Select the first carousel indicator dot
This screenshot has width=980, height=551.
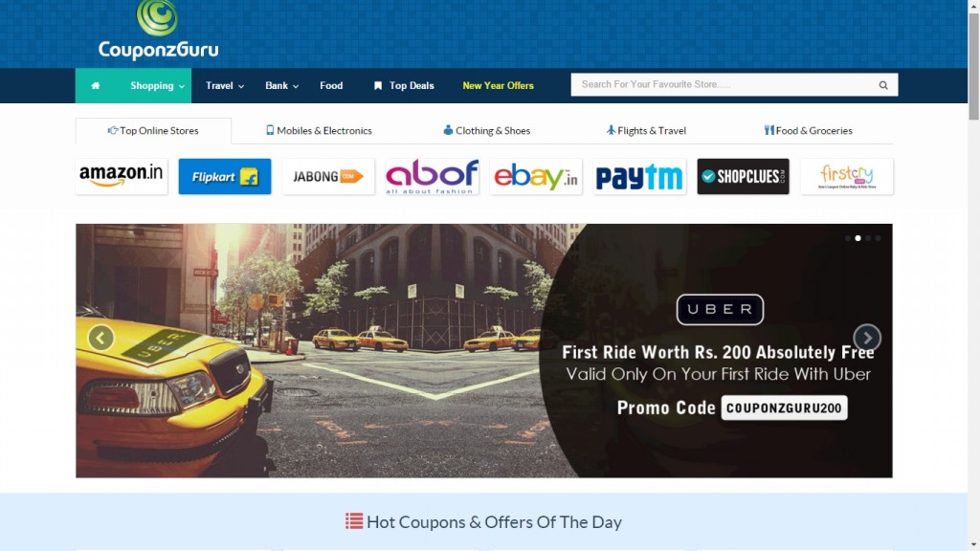(848, 238)
